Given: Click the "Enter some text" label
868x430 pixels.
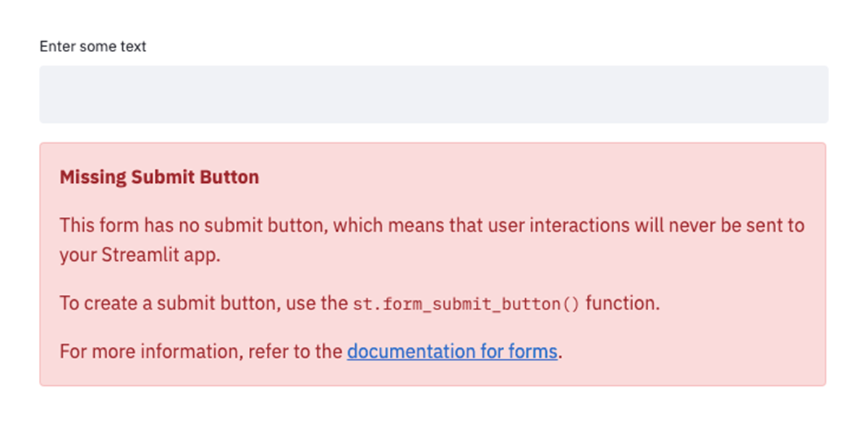Looking at the screenshot, I should coord(93,47).
